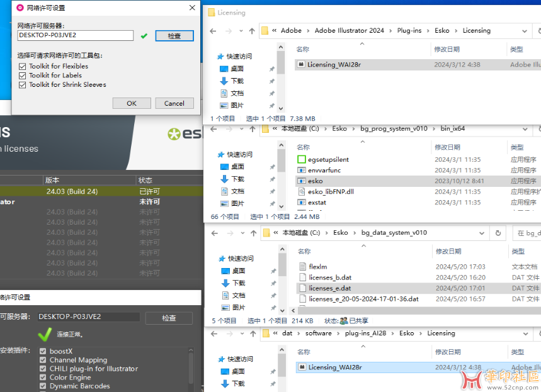Expand address bar dropdown in bg_data_system_v010 window
This screenshot has width=541, height=392.
(x=482, y=233)
